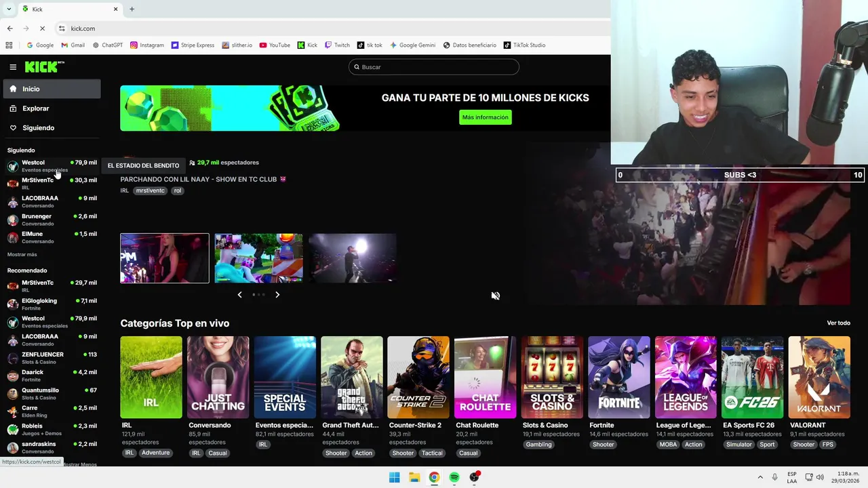Viewport: 868px width, 488px height.
Task: Open the IRL category card
Action: click(151, 378)
